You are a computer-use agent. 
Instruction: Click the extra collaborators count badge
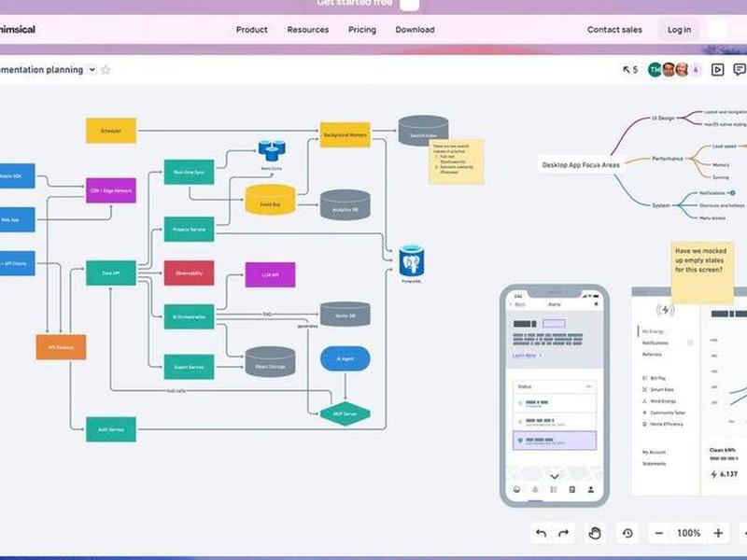click(x=696, y=70)
